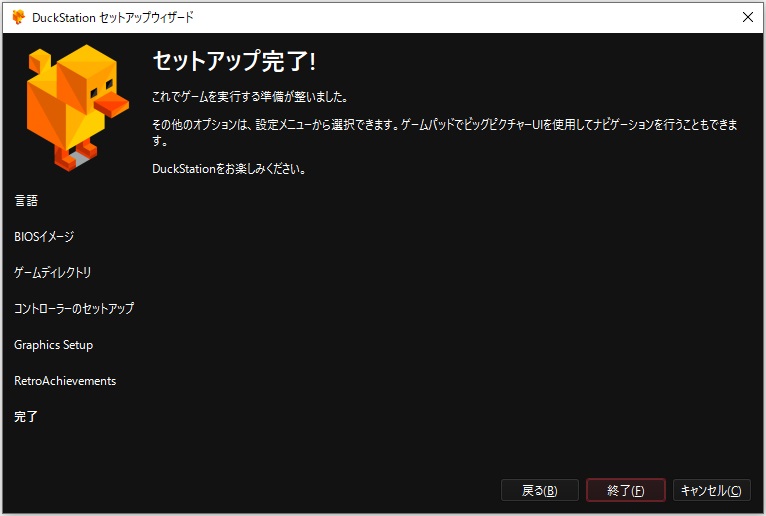Image resolution: width=766 pixels, height=516 pixels.
Task: Click the 終了(F) finish button
Action: coord(625,490)
